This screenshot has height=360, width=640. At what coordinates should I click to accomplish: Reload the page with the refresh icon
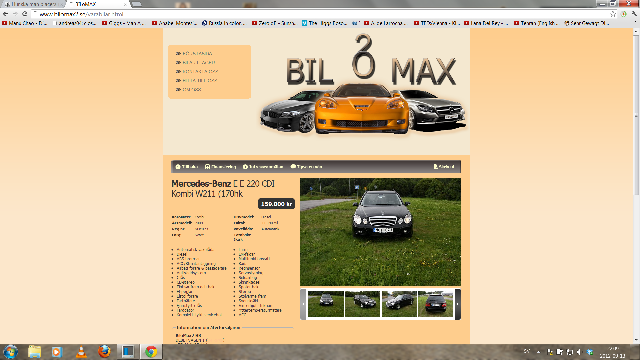(24, 13)
